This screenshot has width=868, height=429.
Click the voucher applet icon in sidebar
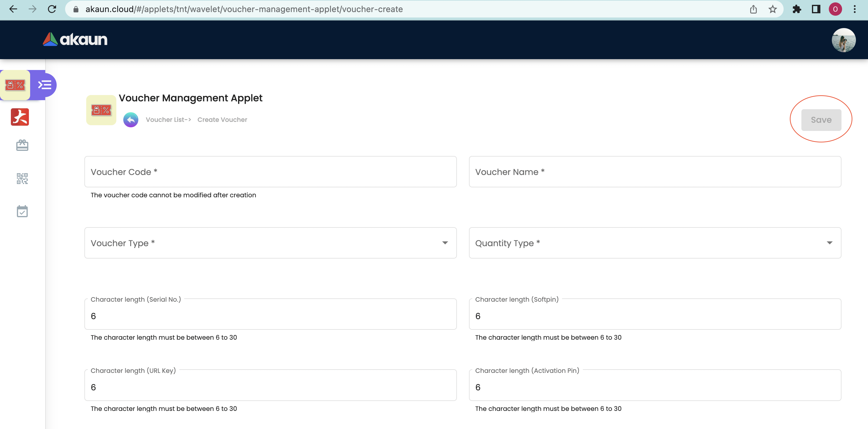point(15,85)
